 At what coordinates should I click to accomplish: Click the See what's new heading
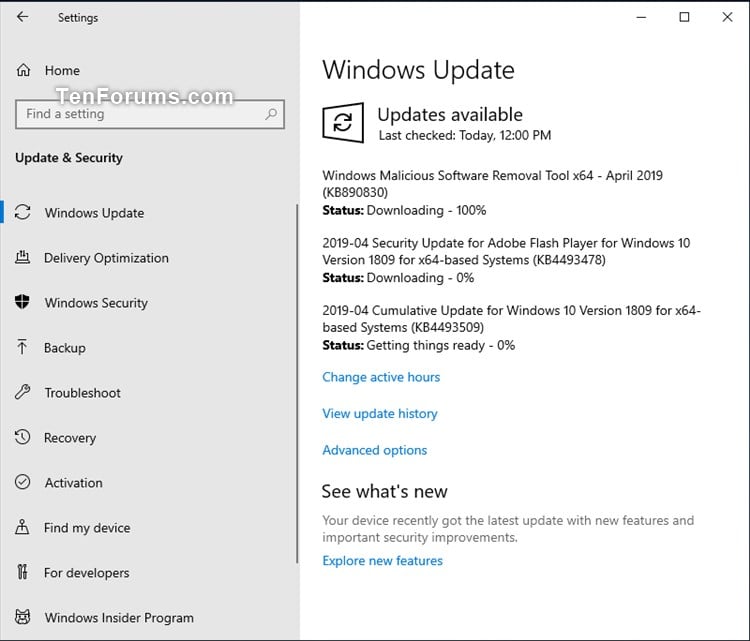point(385,492)
